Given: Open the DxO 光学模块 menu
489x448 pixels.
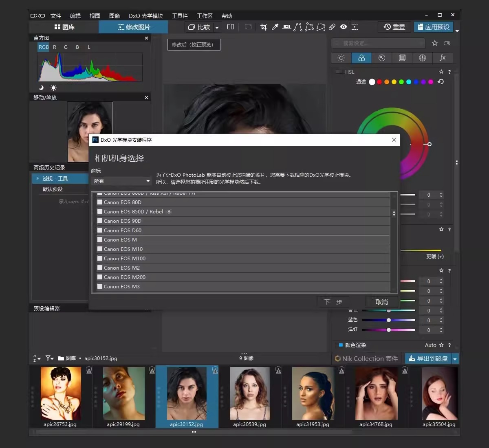Looking at the screenshot, I should coord(145,16).
